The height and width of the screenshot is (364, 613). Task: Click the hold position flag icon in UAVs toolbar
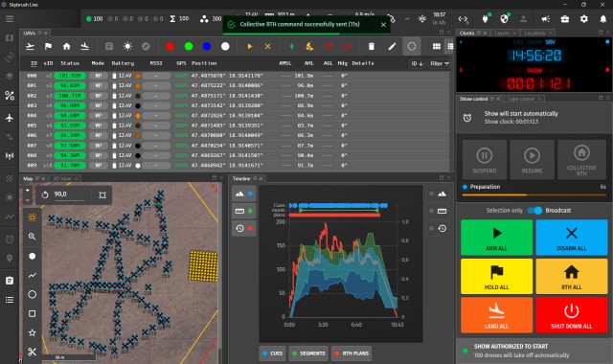coord(48,47)
